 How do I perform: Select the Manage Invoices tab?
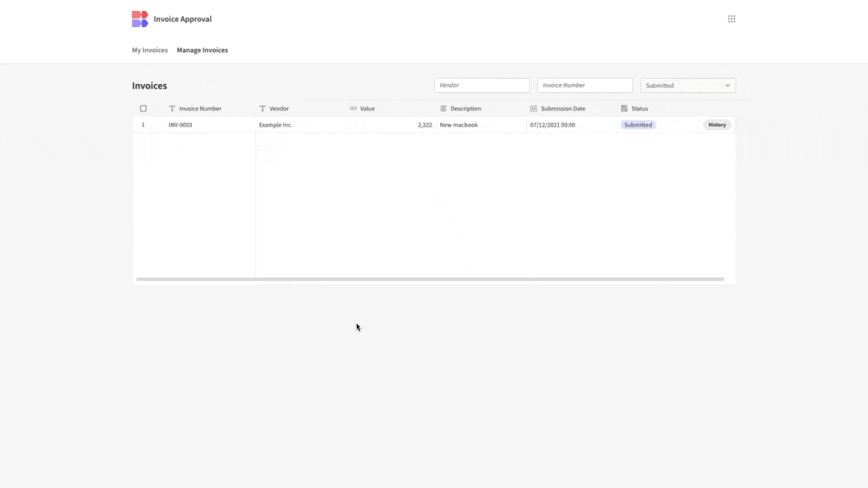click(202, 49)
